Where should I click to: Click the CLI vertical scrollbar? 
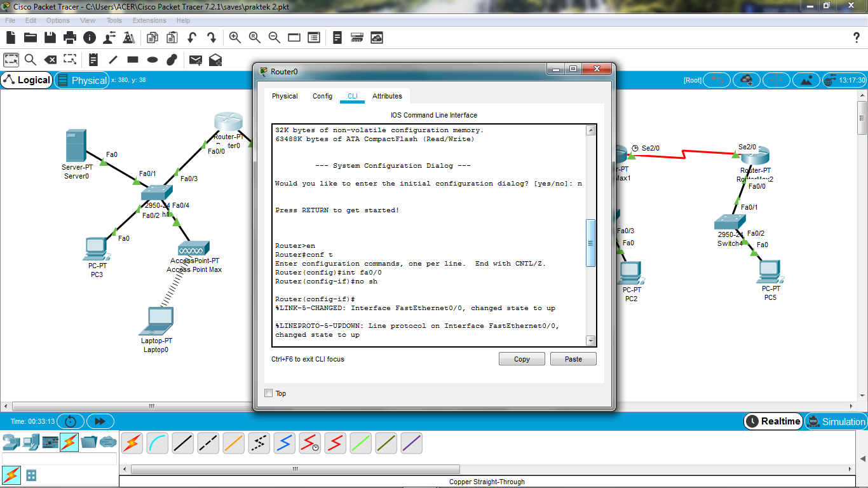click(591, 235)
